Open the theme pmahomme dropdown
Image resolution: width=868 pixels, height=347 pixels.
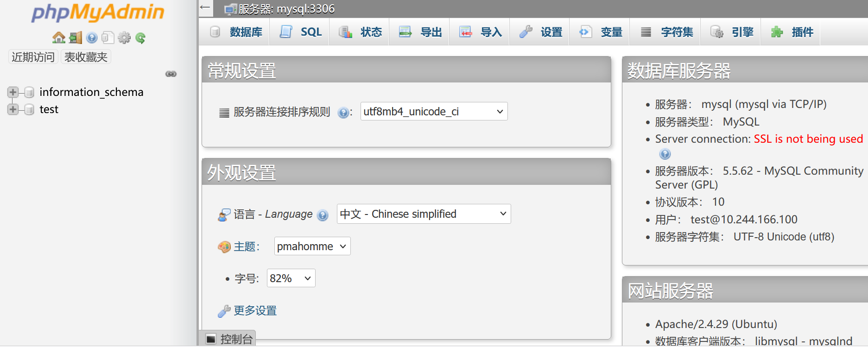[312, 246]
